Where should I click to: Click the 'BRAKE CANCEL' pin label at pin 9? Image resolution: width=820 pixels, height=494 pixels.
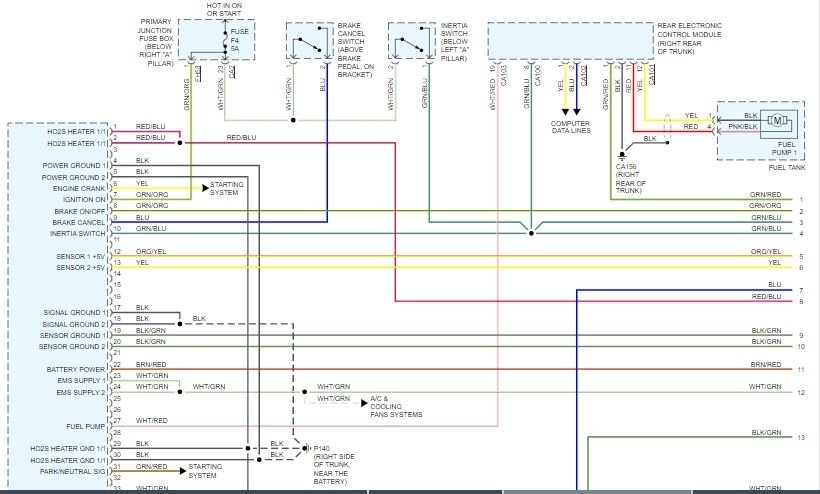78,222
